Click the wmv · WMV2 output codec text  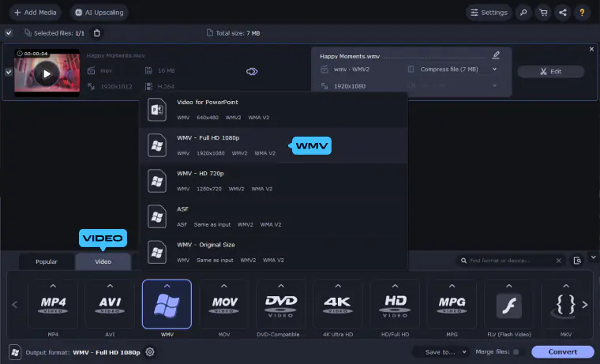pos(351,69)
